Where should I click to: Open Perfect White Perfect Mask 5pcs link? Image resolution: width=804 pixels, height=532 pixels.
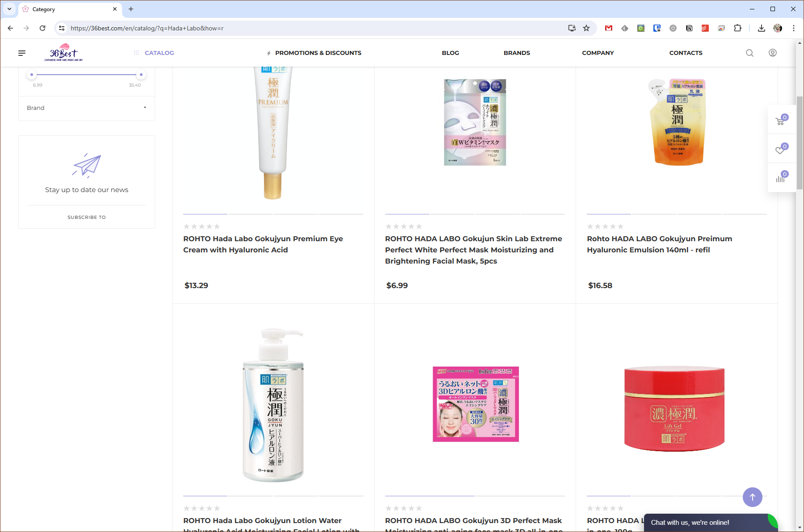click(474, 250)
